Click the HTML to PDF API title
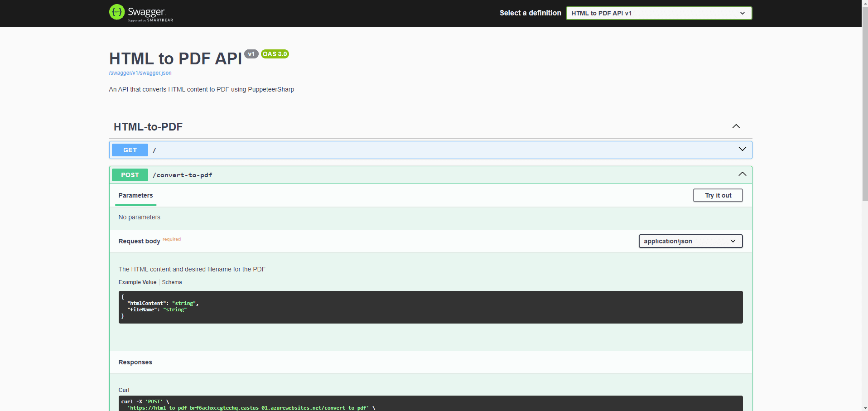The height and width of the screenshot is (411, 868). [x=175, y=58]
